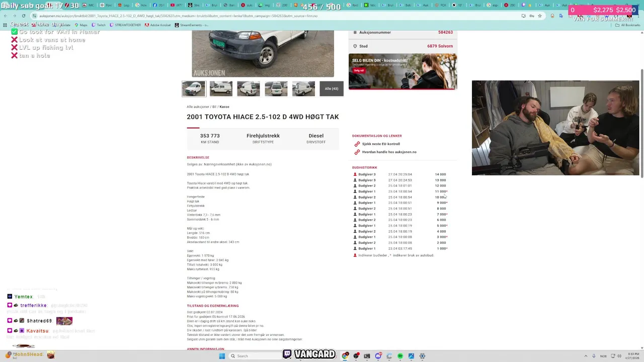Screen dimensions: 644x362
Task: Switch to the YouTube browser tab
Action: point(176,5)
